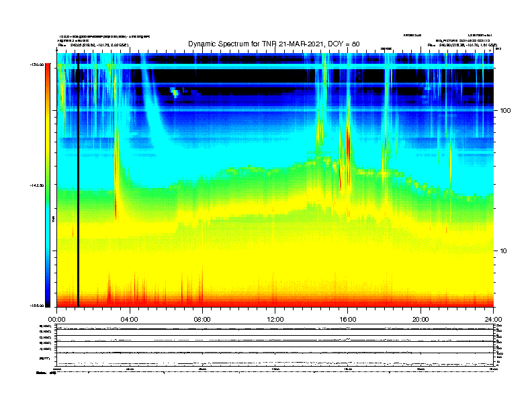Click the 10 frequency axis label
Screen dimensions: 532x411
point(503,251)
